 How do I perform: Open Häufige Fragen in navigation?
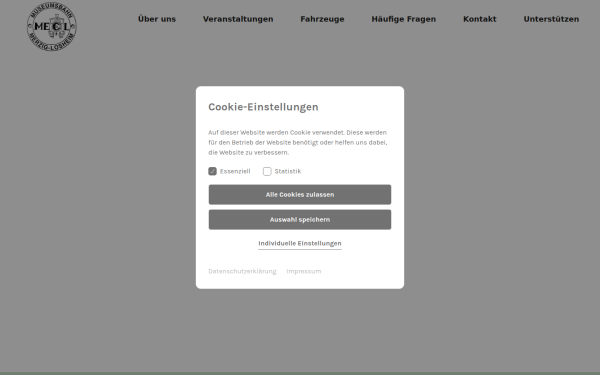(404, 19)
